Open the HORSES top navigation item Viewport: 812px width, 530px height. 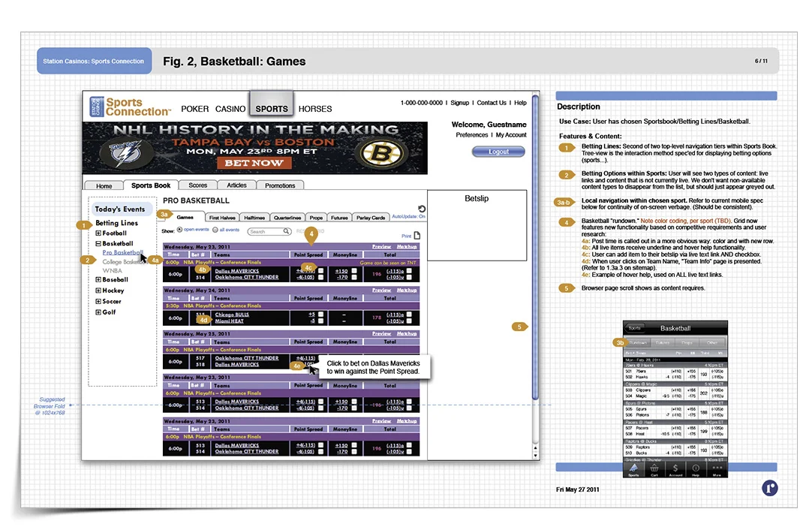[315, 109]
